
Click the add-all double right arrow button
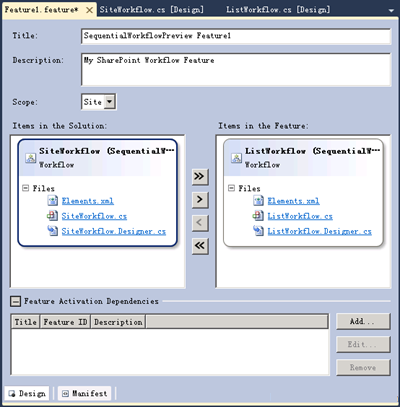pyautogui.click(x=200, y=177)
